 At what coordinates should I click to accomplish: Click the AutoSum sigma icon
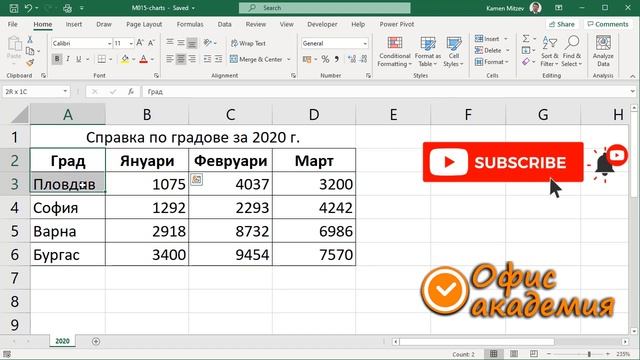[526, 38]
